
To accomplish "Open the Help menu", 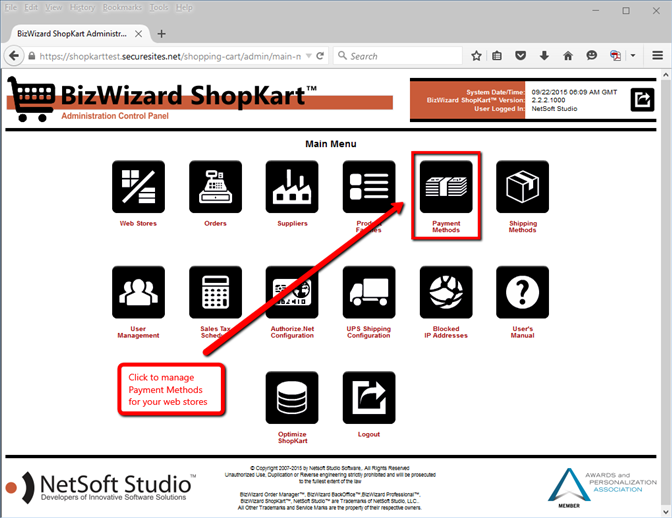I will tap(184, 8).
